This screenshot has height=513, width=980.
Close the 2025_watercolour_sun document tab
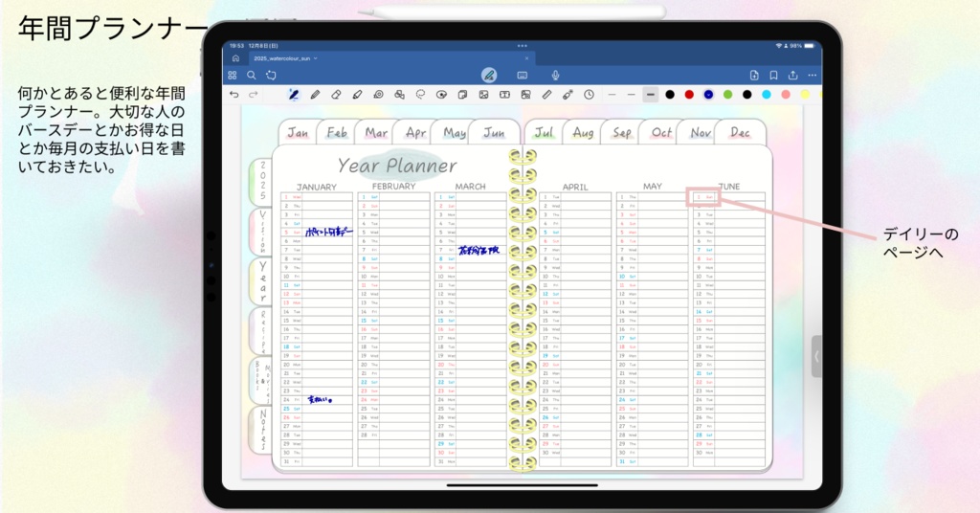tap(527, 58)
